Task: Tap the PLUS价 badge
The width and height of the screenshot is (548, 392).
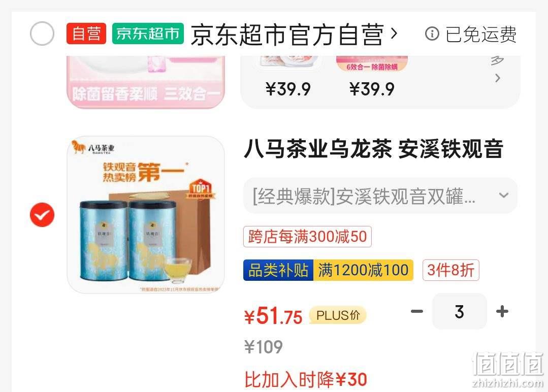Action: pyautogui.click(x=338, y=315)
